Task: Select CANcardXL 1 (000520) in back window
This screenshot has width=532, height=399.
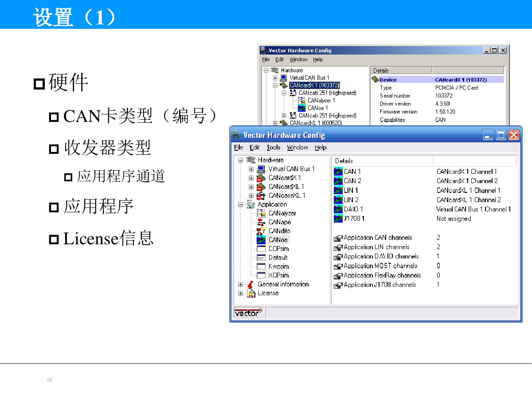Action: click(x=316, y=123)
